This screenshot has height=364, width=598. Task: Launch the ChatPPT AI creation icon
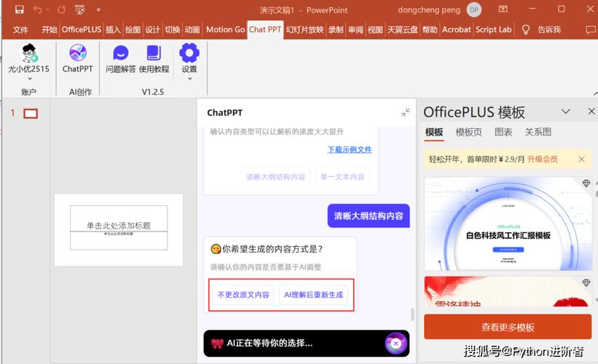[x=78, y=53]
